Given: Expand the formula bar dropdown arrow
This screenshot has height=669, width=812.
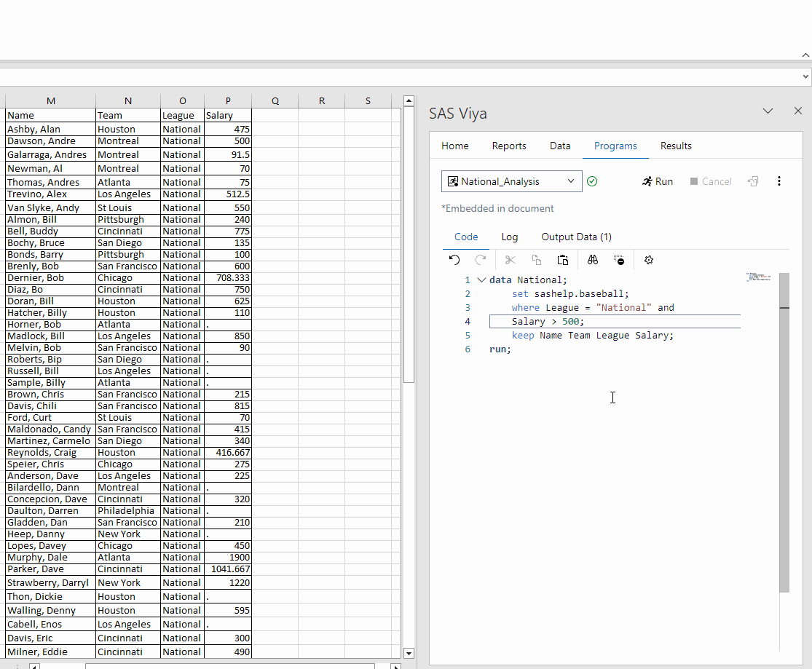Looking at the screenshot, I should 805,76.
